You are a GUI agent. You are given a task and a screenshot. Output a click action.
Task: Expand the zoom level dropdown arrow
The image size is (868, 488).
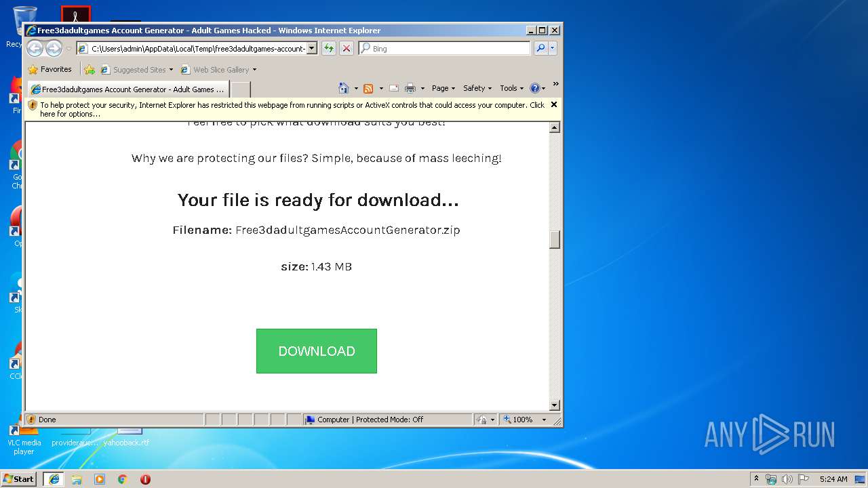[544, 420]
